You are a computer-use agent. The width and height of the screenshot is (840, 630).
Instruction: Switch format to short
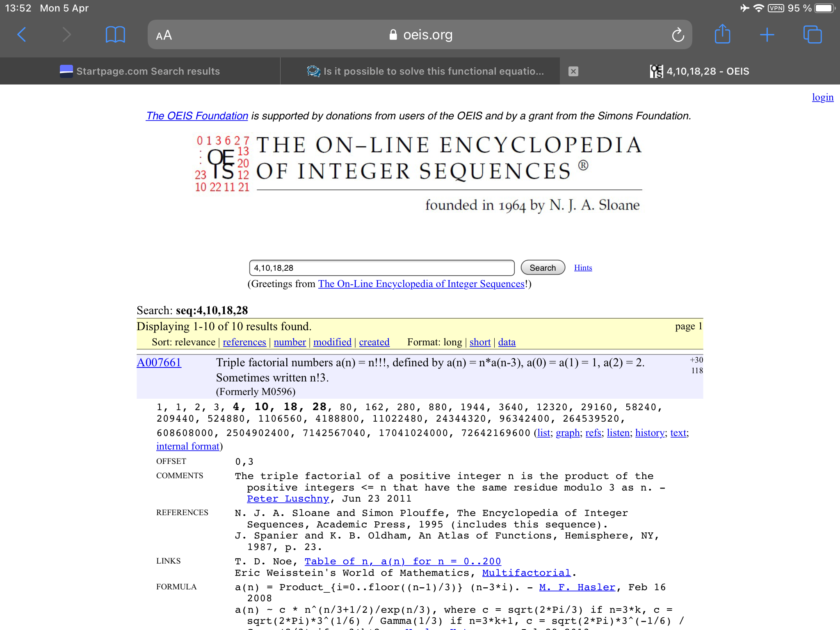(480, 342)
